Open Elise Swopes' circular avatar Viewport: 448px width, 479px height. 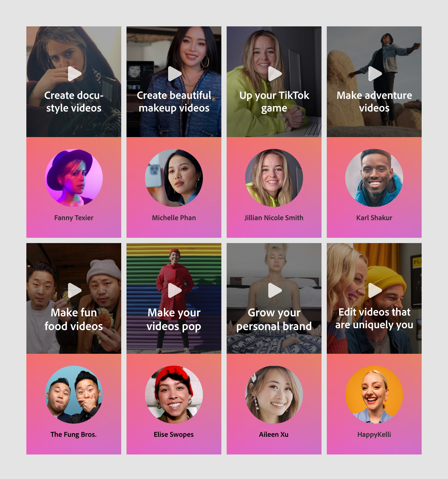point(174,395)
